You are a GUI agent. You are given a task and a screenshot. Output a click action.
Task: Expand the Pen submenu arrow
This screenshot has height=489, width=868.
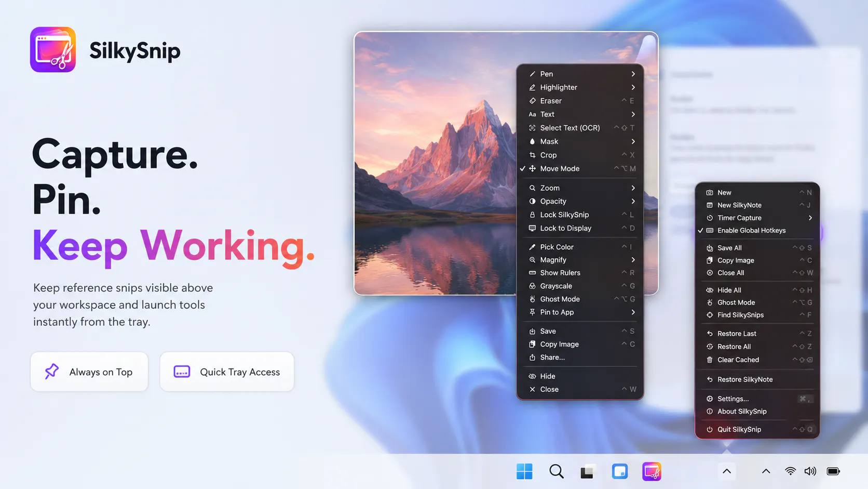point(633,74)
